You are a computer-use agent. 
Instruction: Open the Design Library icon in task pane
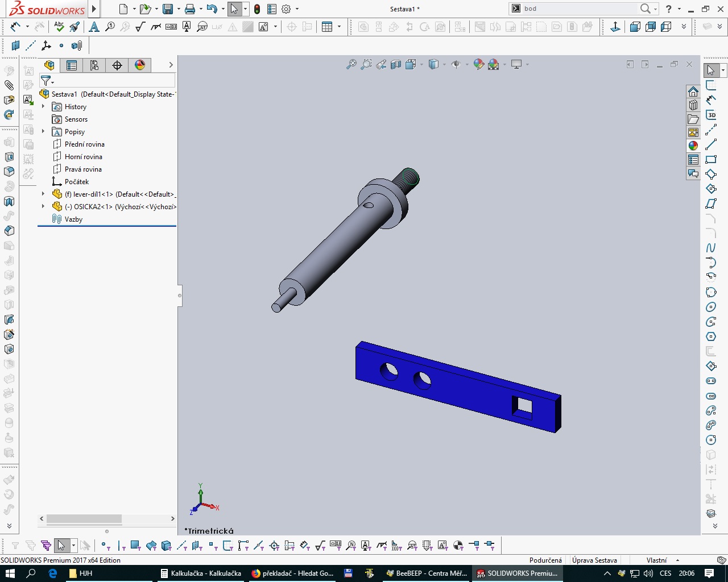click(693, 105)
